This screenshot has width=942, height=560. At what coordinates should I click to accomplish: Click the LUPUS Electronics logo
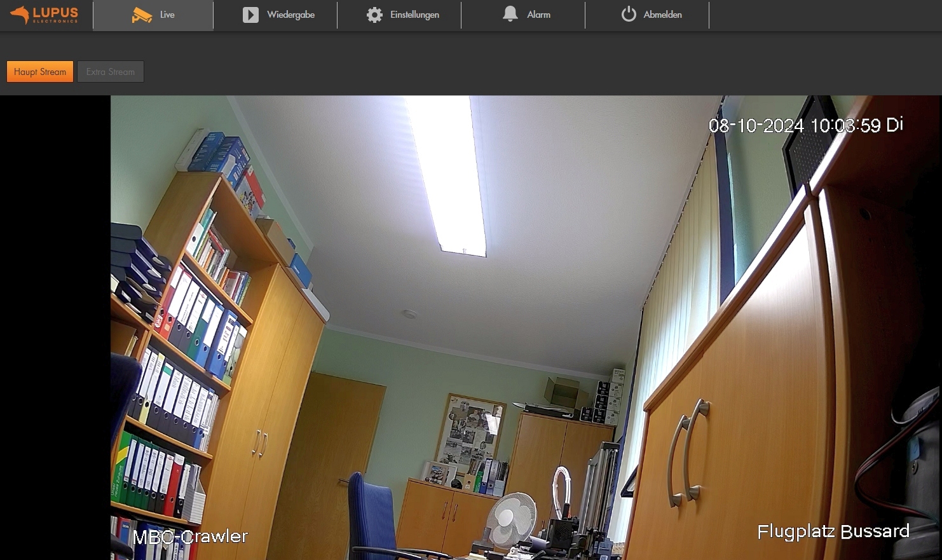[44, 15]
